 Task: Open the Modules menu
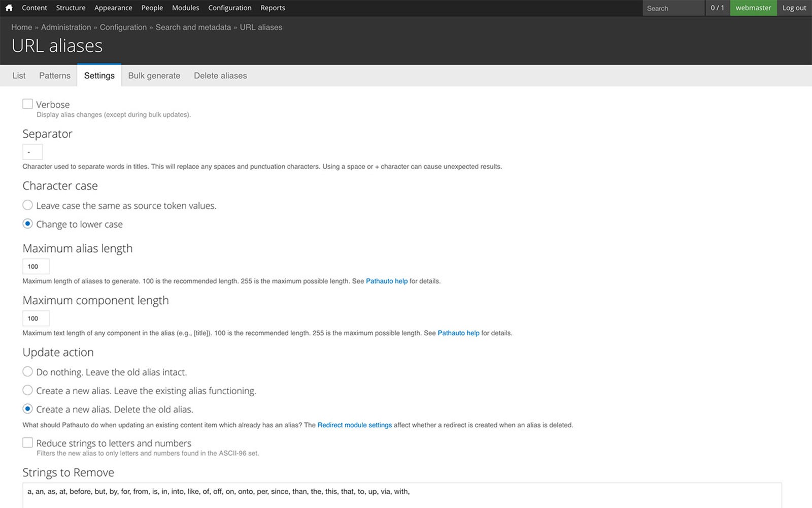[x=186, y=8]
